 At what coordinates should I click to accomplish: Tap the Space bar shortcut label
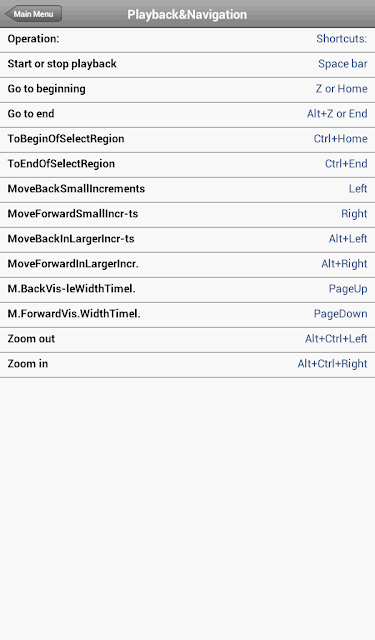342,64
